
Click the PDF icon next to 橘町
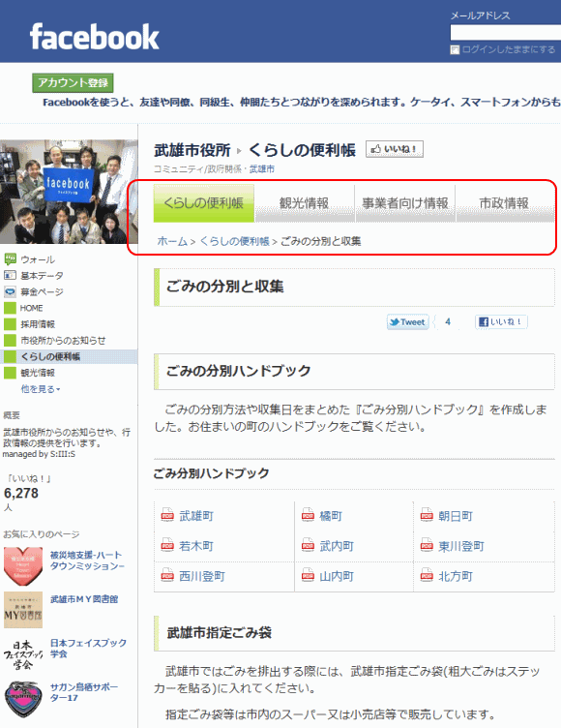point(308,515)
